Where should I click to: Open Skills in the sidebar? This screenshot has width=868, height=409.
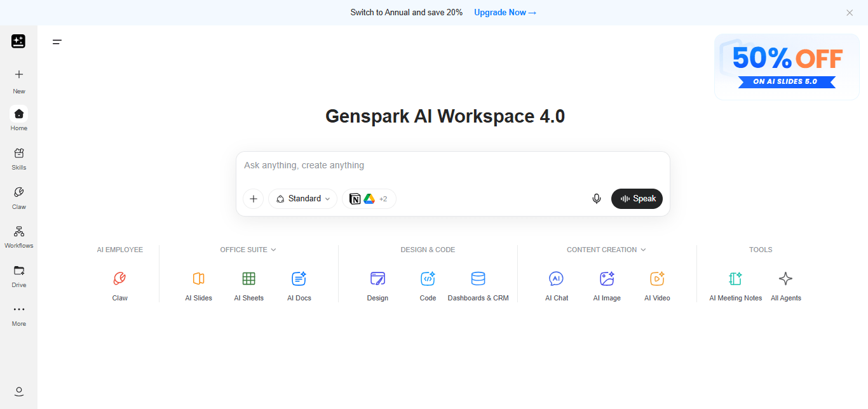pos(19,159)
